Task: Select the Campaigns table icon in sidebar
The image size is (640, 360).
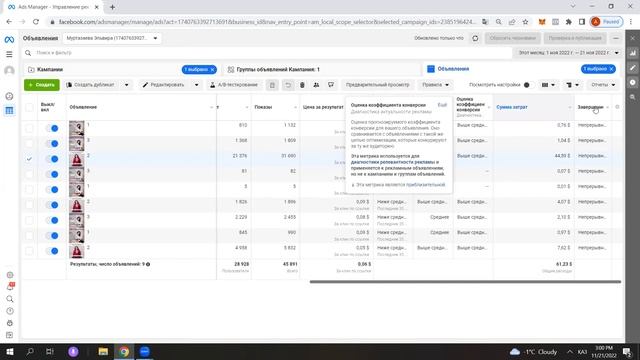Action: tap(9, 111)
